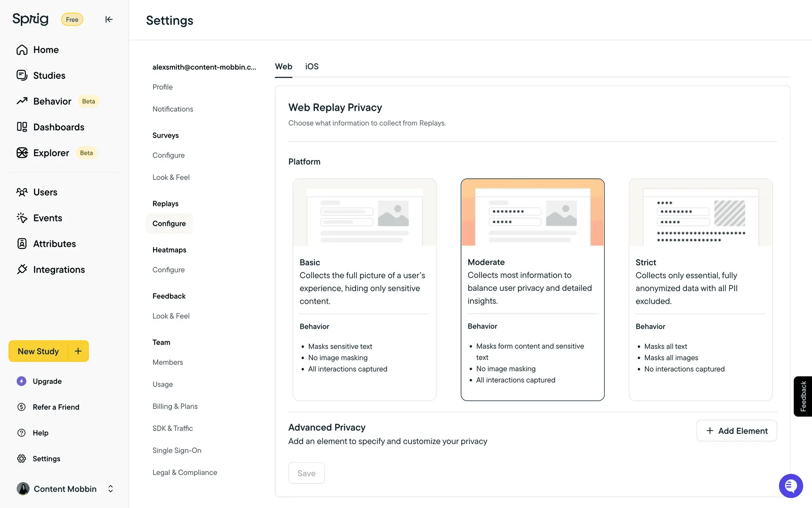Viewport: 812px width, 508px height.
Task: Open Billing & Plans settings section
Action: click(175, 406)
